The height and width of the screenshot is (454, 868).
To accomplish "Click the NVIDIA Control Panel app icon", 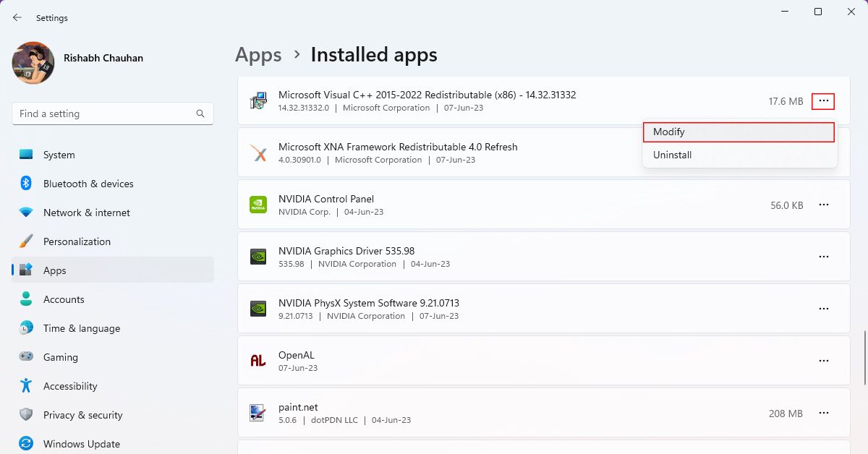I will (x=258, y=205).
